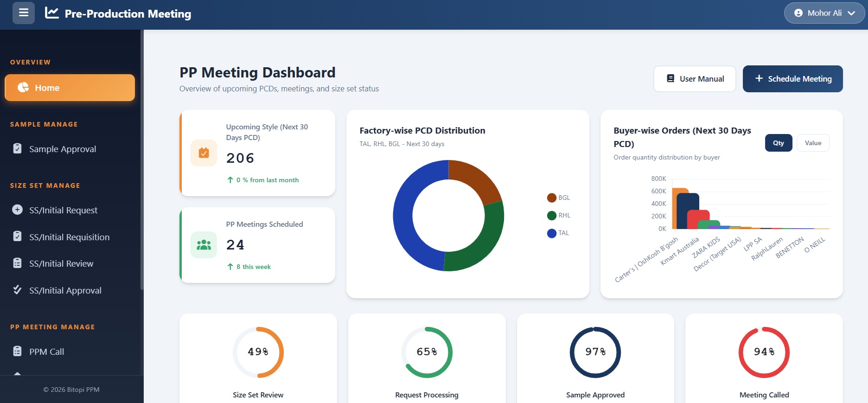Click the up-arrow icon beside '8 this week'
Screen dimensions: 868x403
(x=230, y=267)
